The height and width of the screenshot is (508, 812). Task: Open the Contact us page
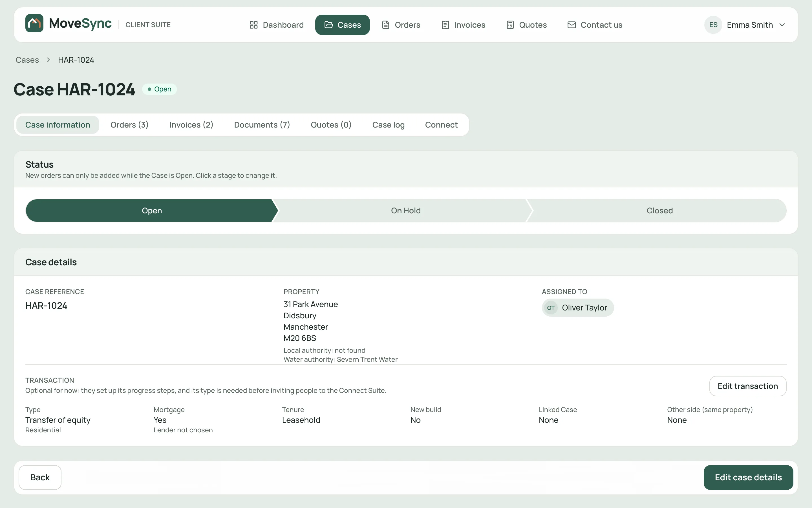[595, 25]
